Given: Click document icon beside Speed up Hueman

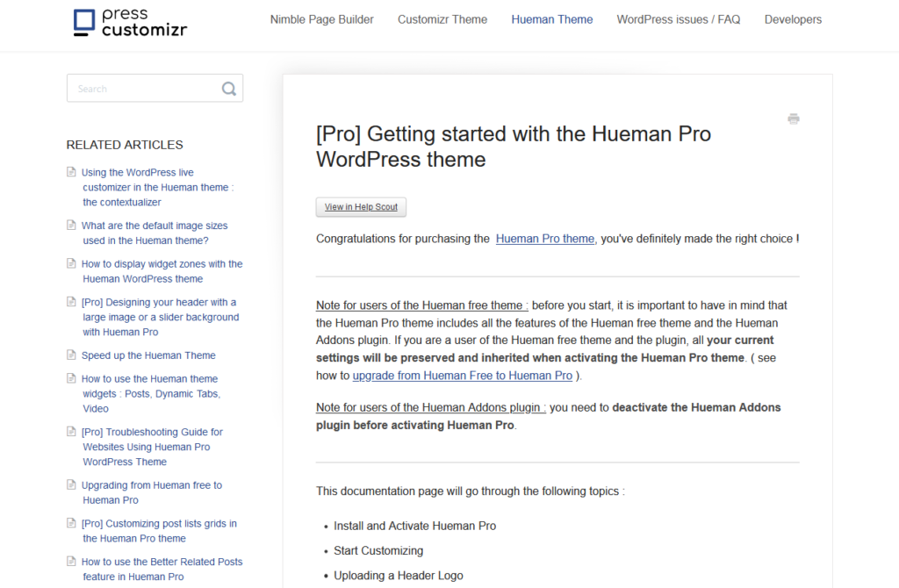Looking at the screenshot, I should coord(72,355).
